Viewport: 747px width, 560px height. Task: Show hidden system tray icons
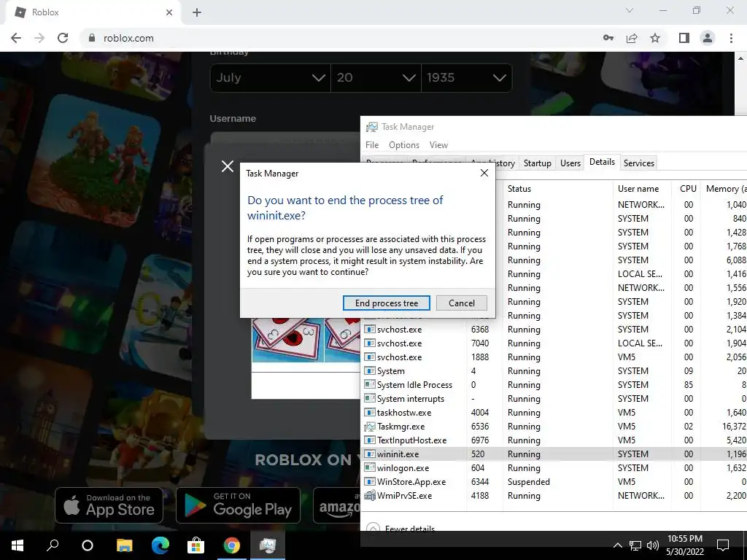[617, 545]
